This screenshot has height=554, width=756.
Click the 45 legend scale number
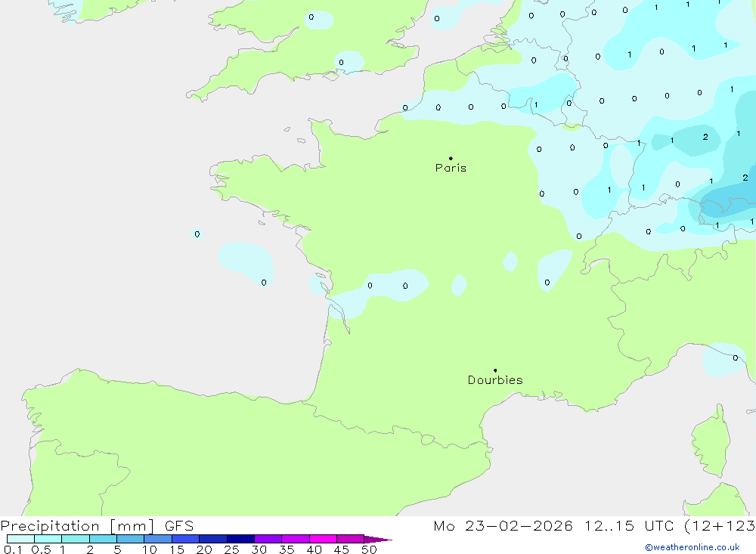pos(342,549)
